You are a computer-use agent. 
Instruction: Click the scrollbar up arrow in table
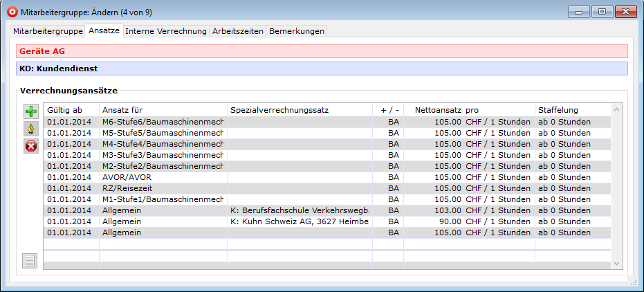click(617, 109)
